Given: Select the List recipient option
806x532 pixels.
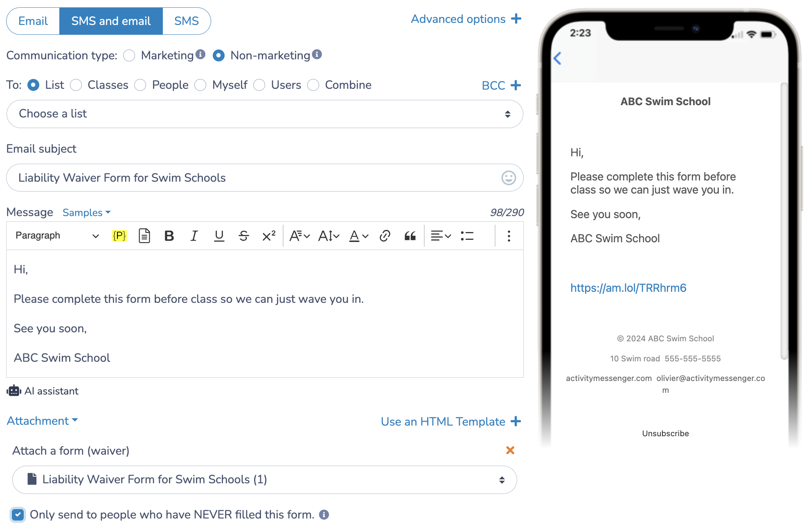Looking at the screenshot, I should click(33, 85).
